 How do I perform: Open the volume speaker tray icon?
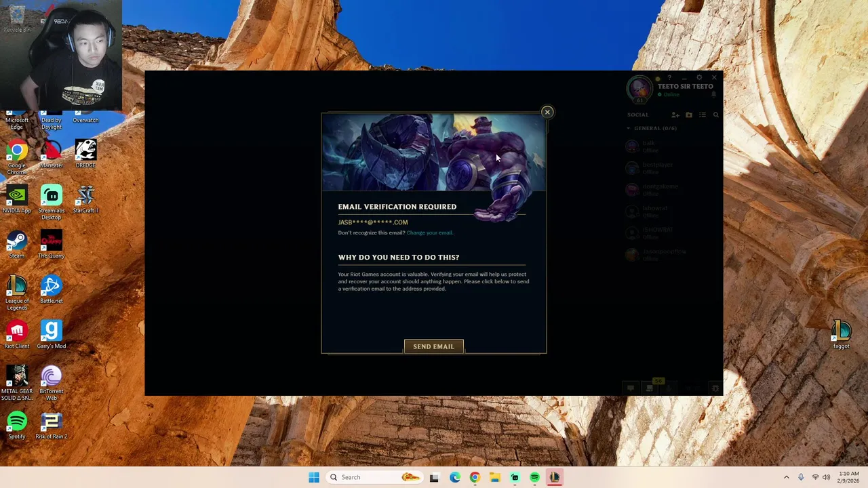[827, 477]
